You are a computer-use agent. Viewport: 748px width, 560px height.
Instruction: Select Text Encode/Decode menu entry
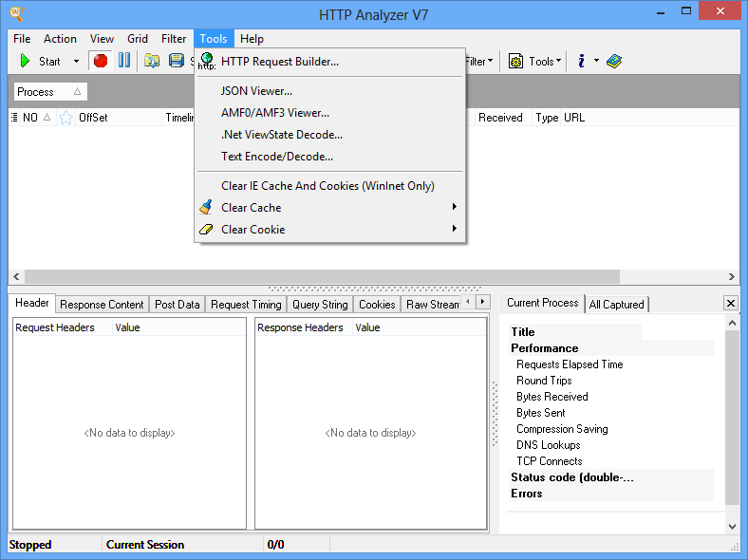(x=329, y=157)
